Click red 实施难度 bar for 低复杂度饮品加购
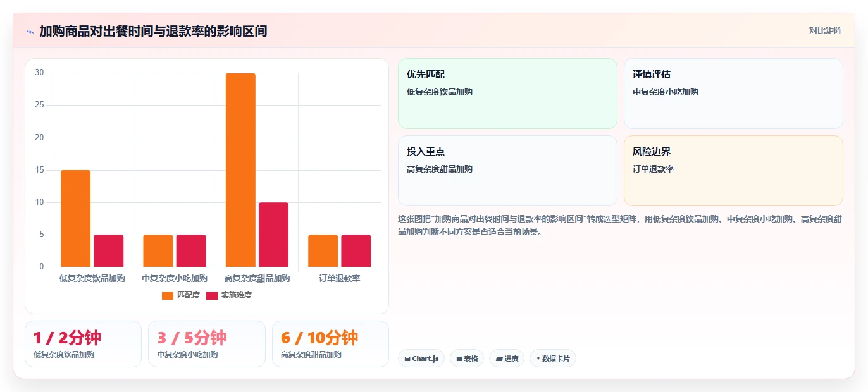Viewport: 868px width, 392px height. pos(108,251)
